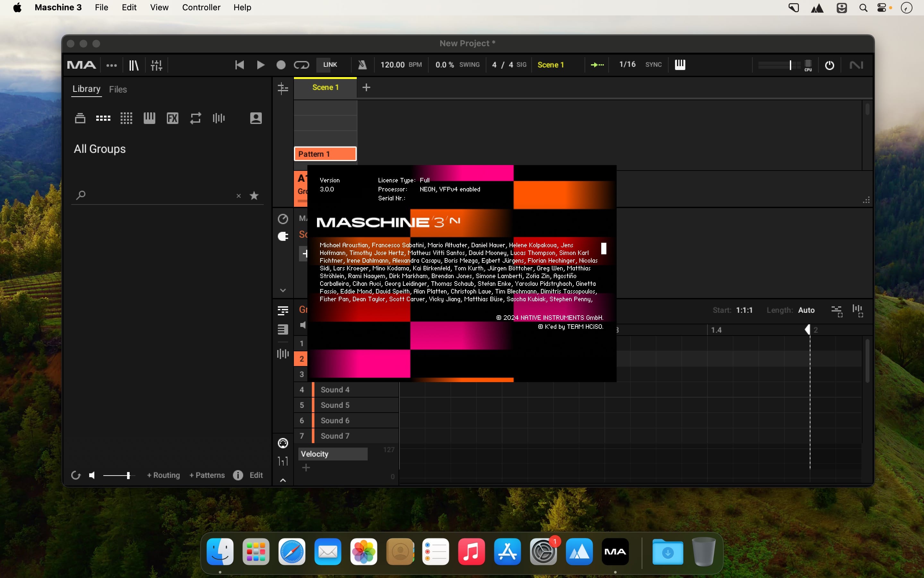Open the 1/16 sync grid dropdown
This screenshot has height=578, width=924.
point(627,64)
